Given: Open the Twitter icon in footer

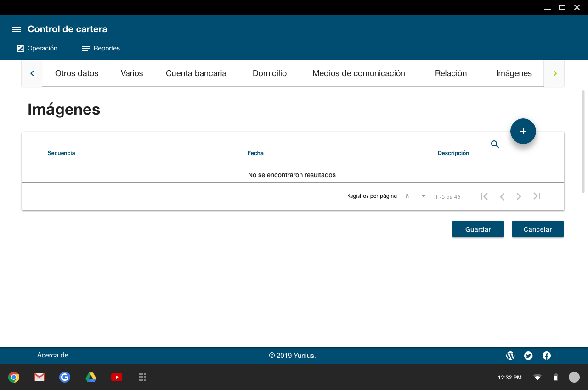Looking at the screenshot, I should (x=528, y=356).
